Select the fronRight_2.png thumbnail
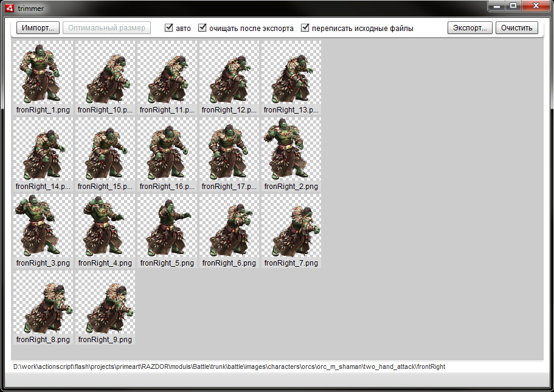The height and width of the screenshot is (392, 554). (291, 154)
